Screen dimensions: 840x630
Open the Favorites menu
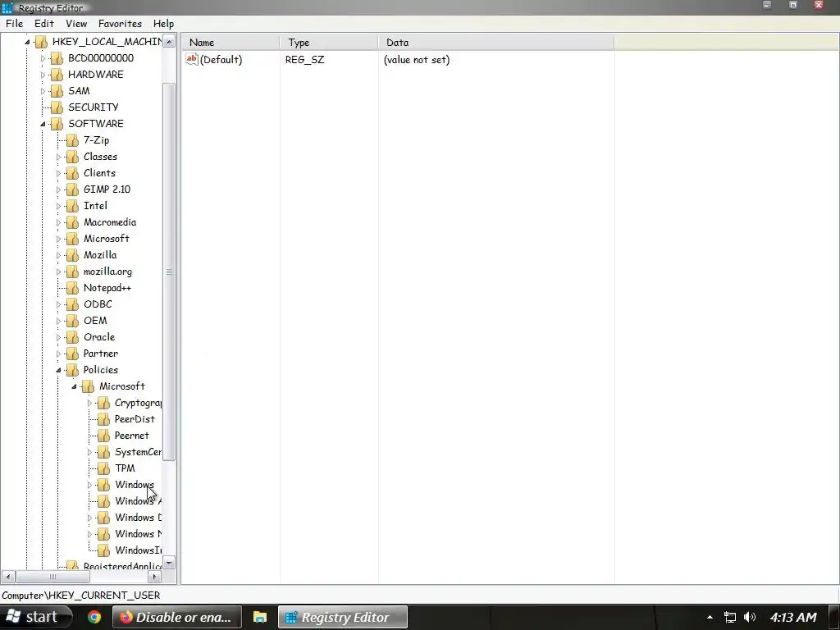[x=120, y=24]
